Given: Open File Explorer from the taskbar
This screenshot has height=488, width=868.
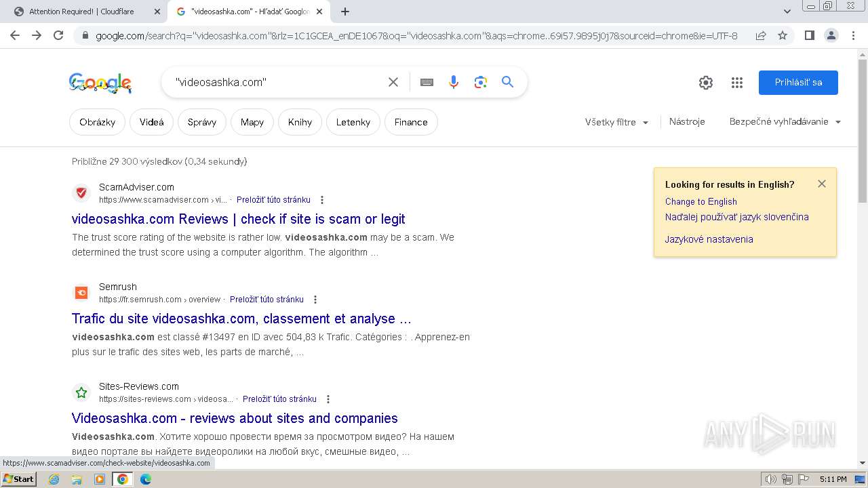Looking at the screenshot, I should 77,479.
